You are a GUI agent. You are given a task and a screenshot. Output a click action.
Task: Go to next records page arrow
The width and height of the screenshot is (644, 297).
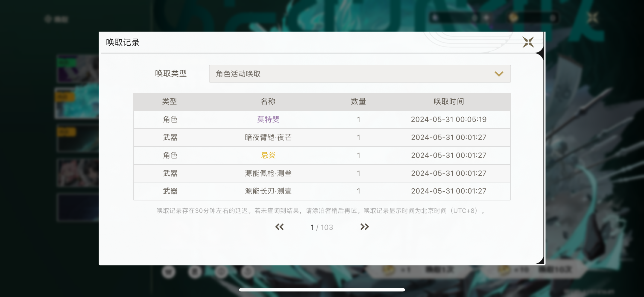click(x=364, y=227)
